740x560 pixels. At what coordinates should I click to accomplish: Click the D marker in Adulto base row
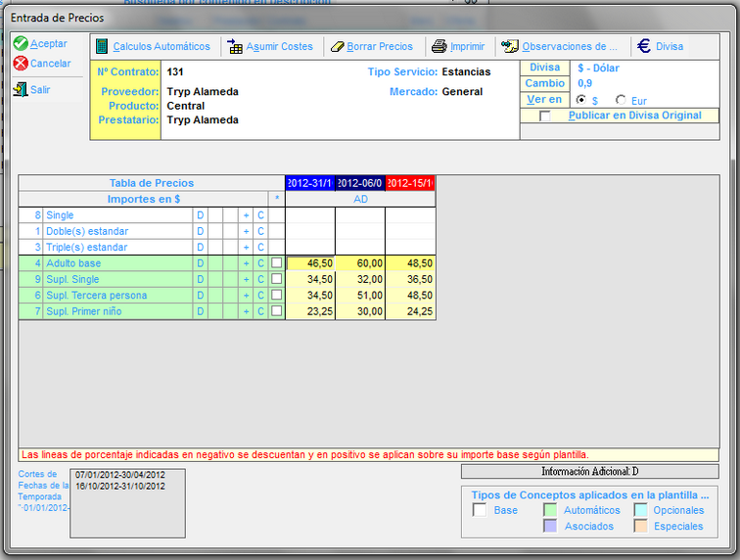pyautogui.click(x=200, y=263)
